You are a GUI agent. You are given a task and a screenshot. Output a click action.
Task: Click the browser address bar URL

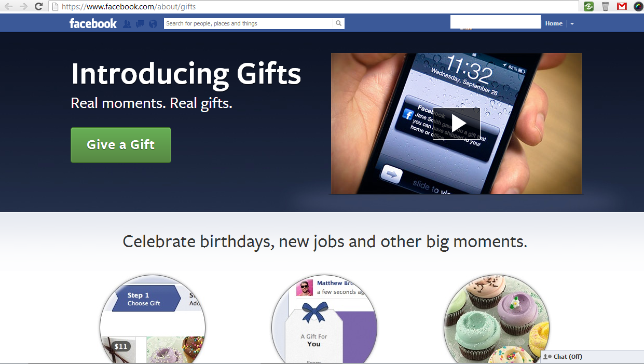(x=129, y=7)
